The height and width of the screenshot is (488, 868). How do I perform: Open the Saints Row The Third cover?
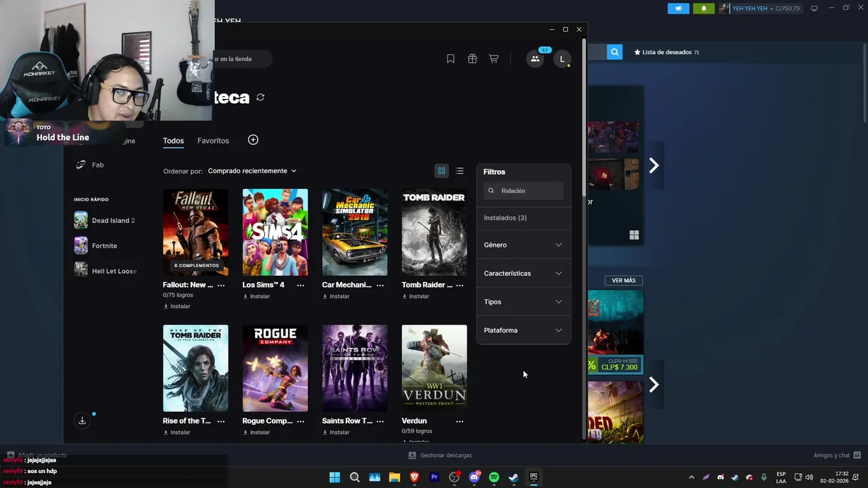click(355, 368)
